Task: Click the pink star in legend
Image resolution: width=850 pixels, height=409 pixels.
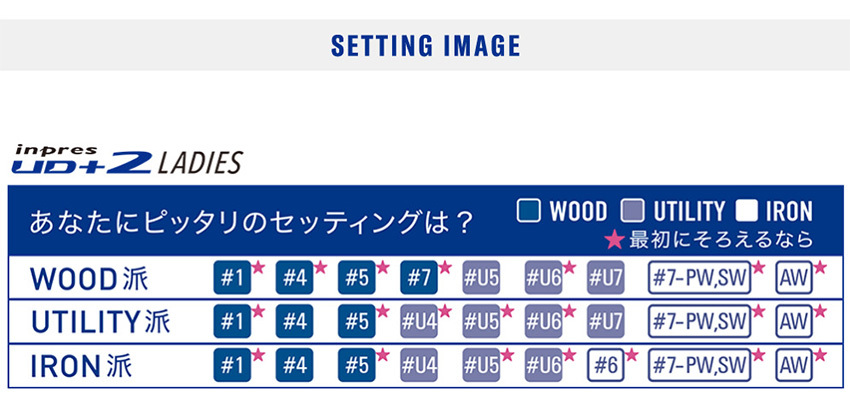Action: 615,239
